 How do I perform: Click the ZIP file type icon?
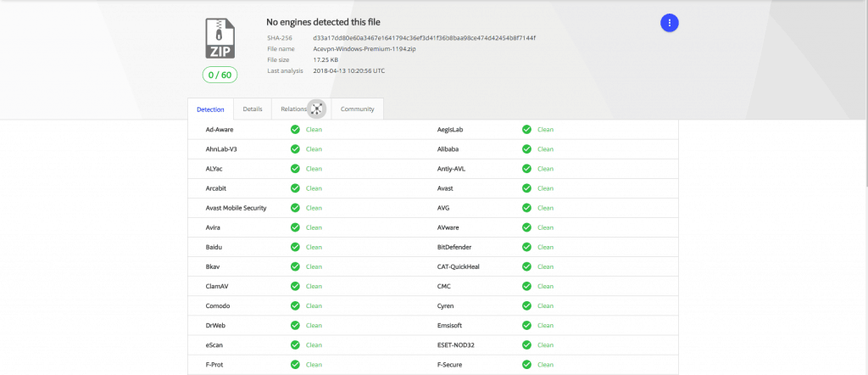coord(220,38)
